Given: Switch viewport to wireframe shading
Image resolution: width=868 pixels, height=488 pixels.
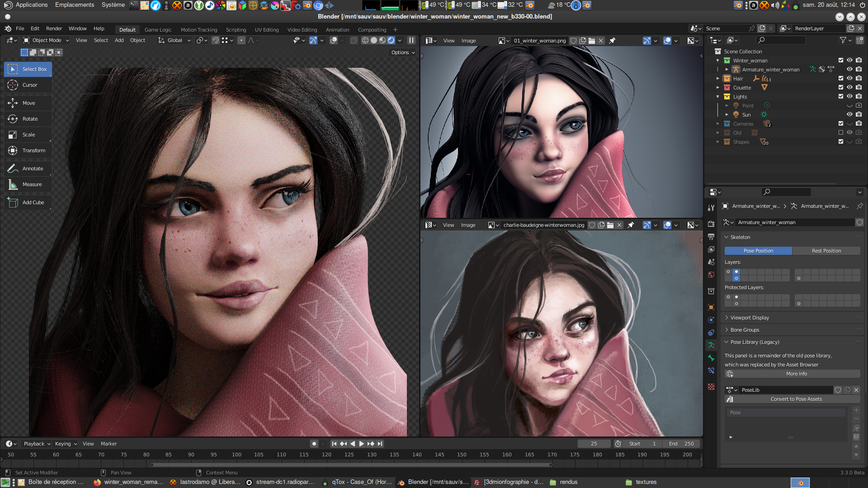Looking at the screenshot, I should pyautogui.click(x=365, y=40).
